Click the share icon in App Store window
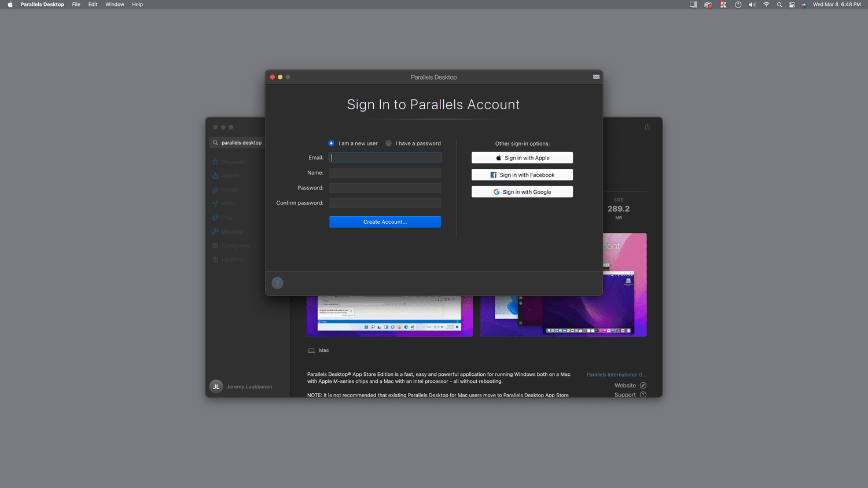The width and height of the screenshot is (868, 488). 648,127
